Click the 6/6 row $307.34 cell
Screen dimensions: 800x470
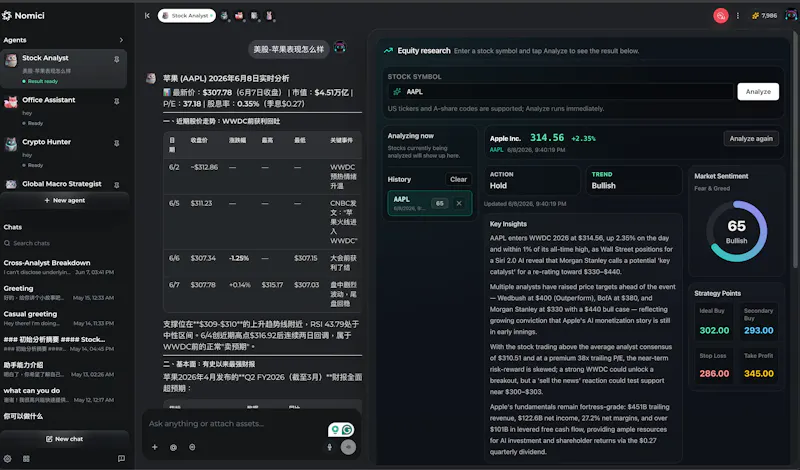203,258
